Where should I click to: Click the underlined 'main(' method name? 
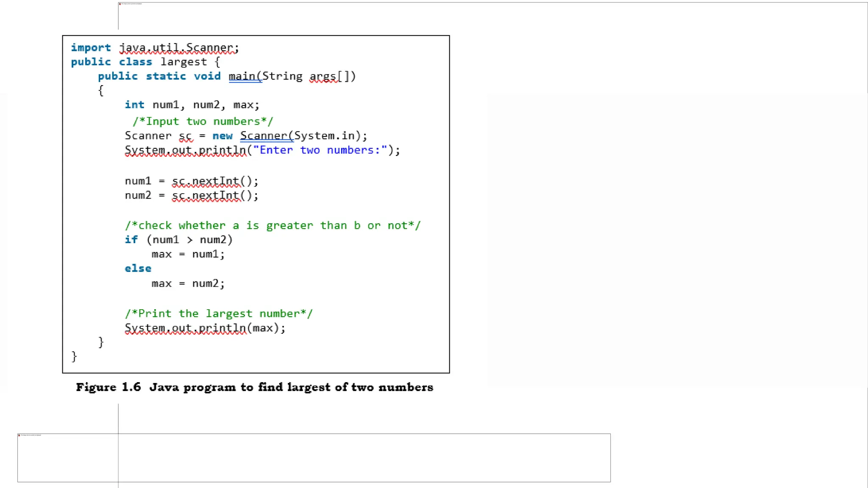pos(245,77)
